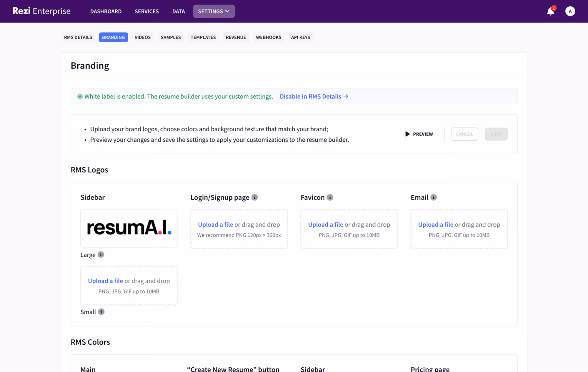Switch to the Videos tab
588x372 pixels.
(143, 37)
